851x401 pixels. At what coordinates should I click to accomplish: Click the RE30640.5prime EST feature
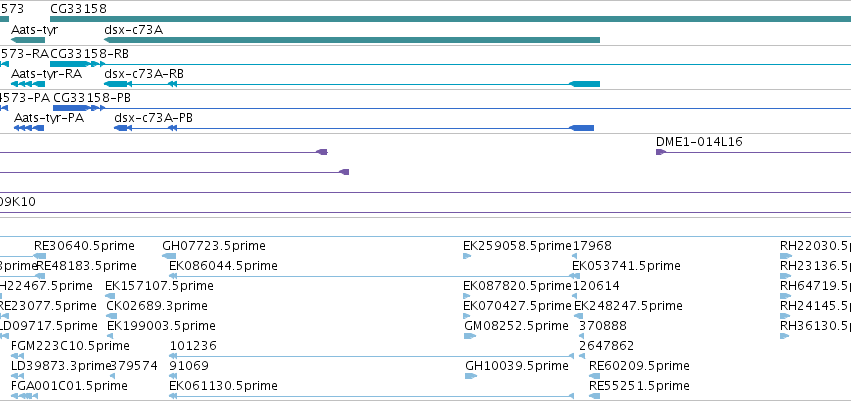pyautogui.click(x=40, y=256)
